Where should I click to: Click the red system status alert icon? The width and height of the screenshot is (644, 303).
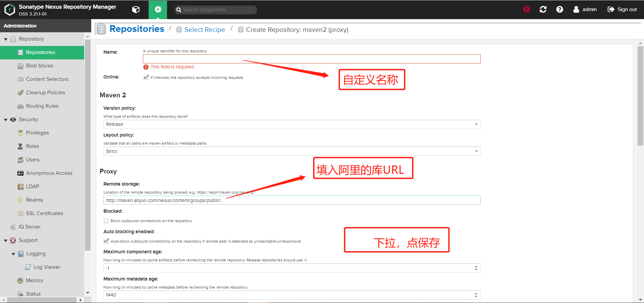[527, 9]
